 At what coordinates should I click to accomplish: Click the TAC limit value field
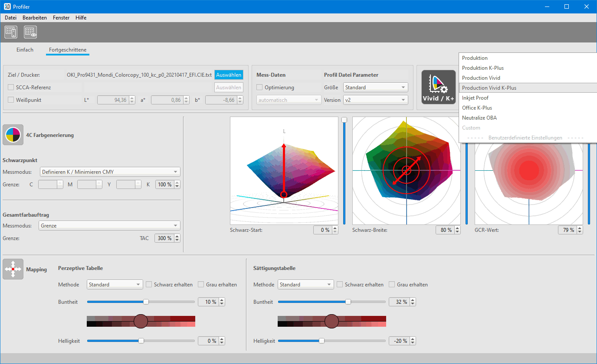click(x=164, y=238)
